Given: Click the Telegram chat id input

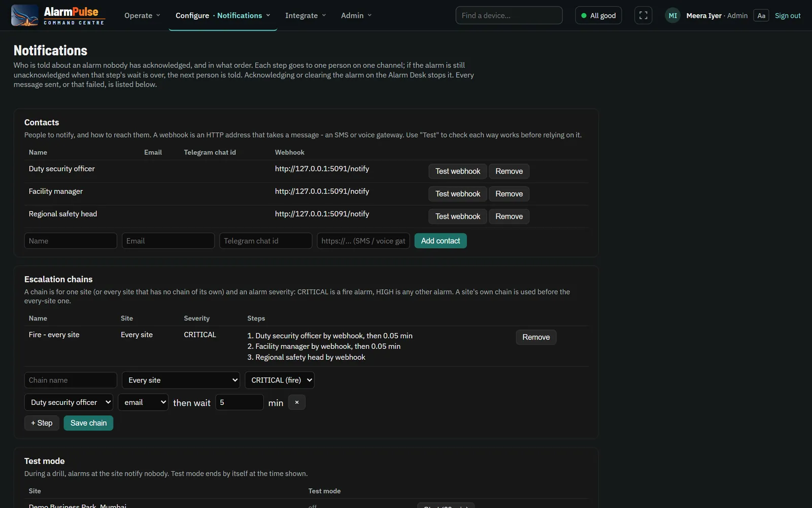Looking at the screenshot, I should (265, 241).
